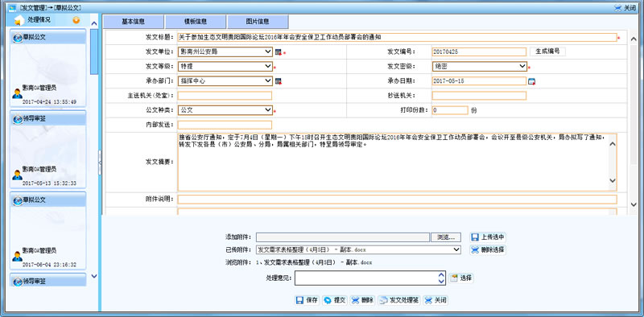This screenshot has width=644, height=317.
Task: Click the 上传选中 button
Action: tap(488, 237)
